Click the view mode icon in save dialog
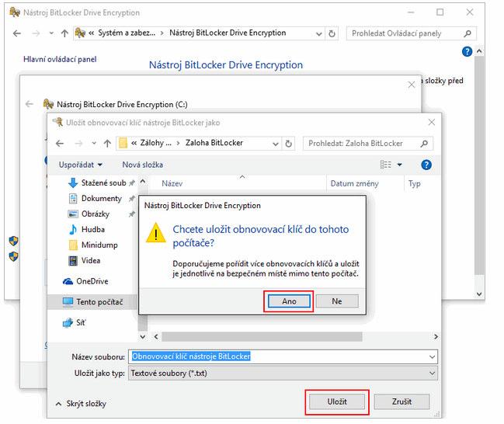Image resolution: width=504 pixels, height=424 pixels. pyautogui.click(x=386, y=165)
